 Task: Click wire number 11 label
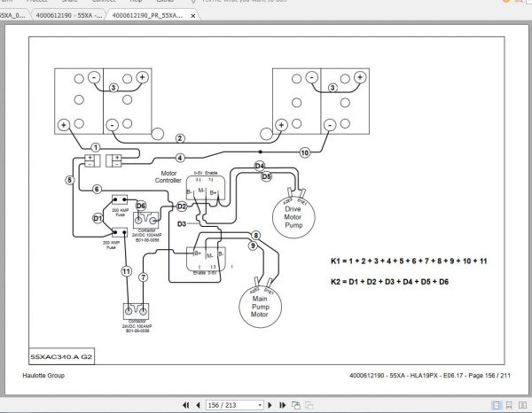coord(126,271)
